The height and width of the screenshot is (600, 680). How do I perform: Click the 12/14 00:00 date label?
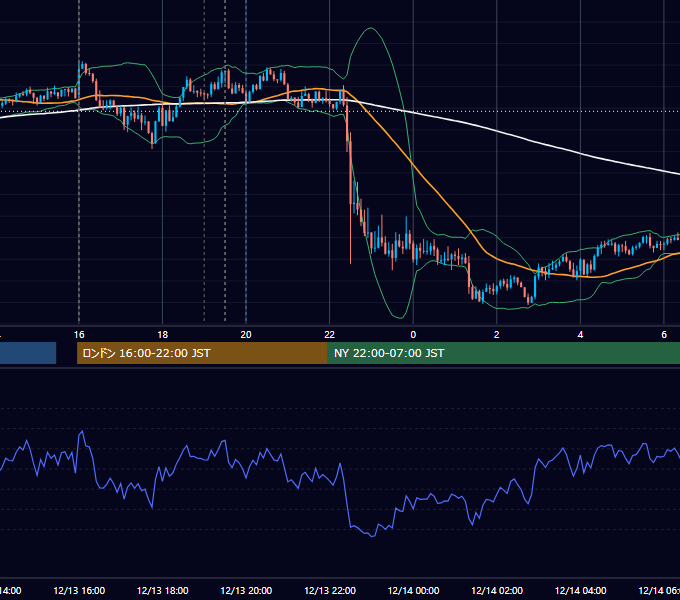[413, 590]
